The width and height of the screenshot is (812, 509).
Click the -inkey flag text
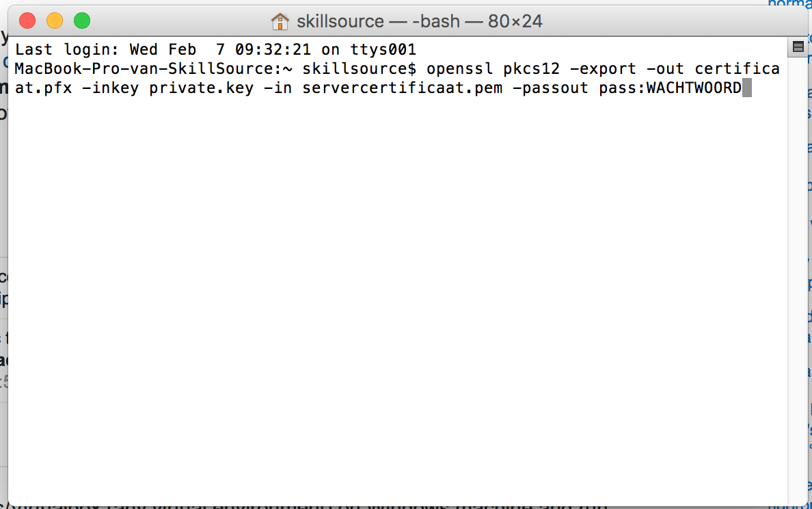tap(110, 88)
